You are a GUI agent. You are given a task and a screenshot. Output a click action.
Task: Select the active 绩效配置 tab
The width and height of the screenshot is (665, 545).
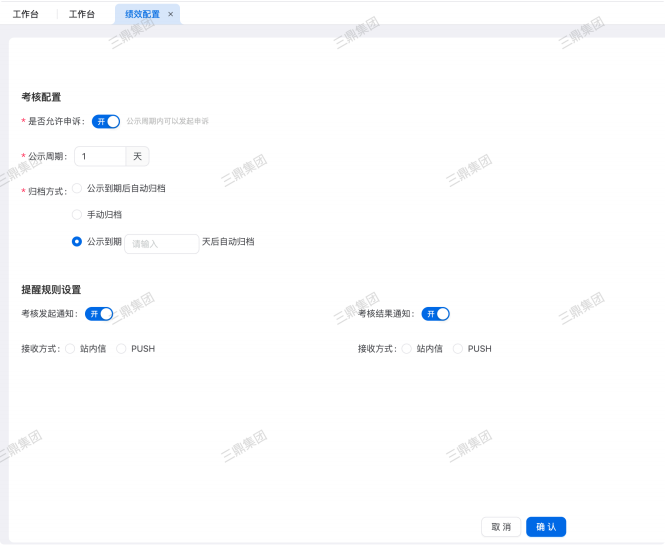click(141, 15)
